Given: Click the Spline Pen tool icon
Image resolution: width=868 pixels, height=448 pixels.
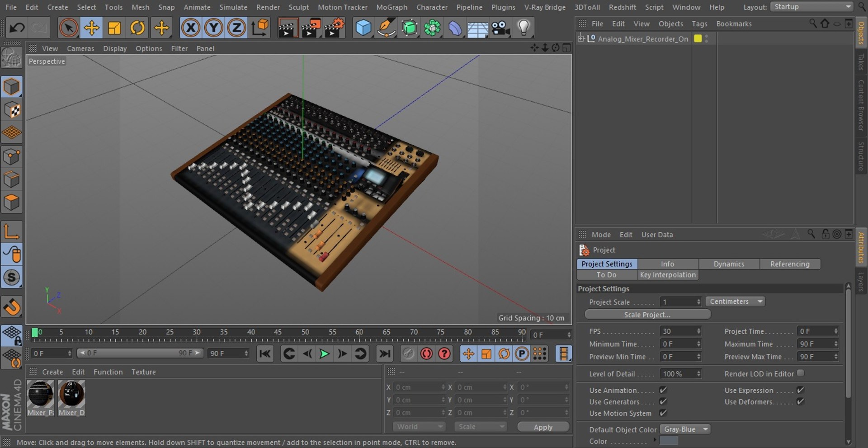Looking at the screenshot, I should point(386,28).
